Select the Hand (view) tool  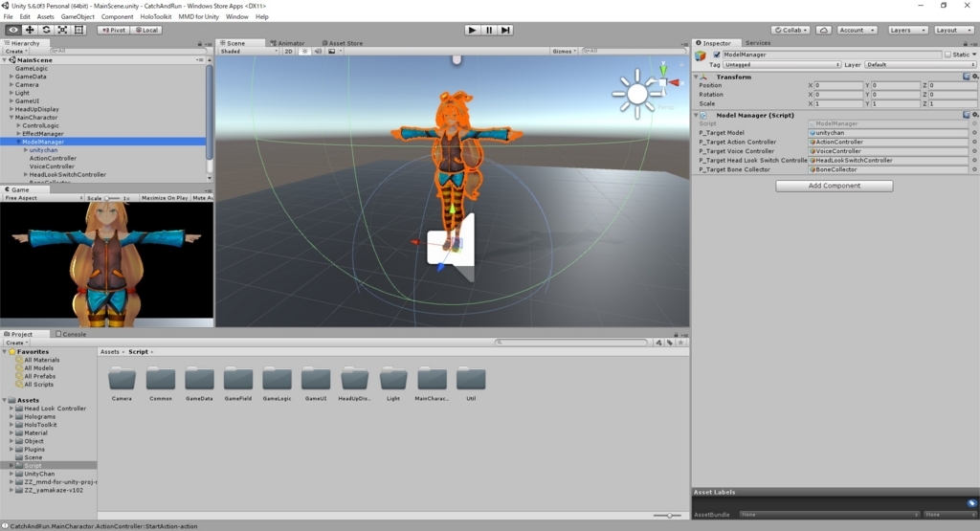(13, 30)
